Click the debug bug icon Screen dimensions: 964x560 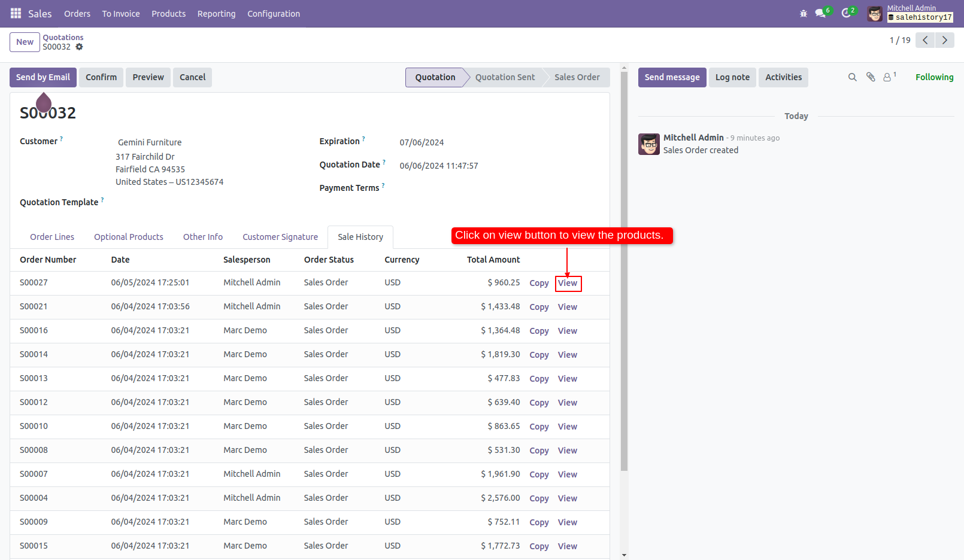pyautogui.click(x=804, y=13)
